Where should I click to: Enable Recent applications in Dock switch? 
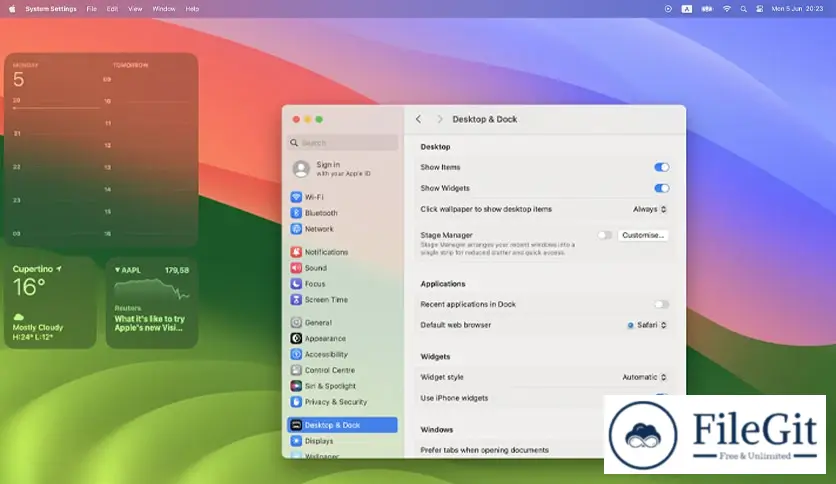(x=661, y=304)
